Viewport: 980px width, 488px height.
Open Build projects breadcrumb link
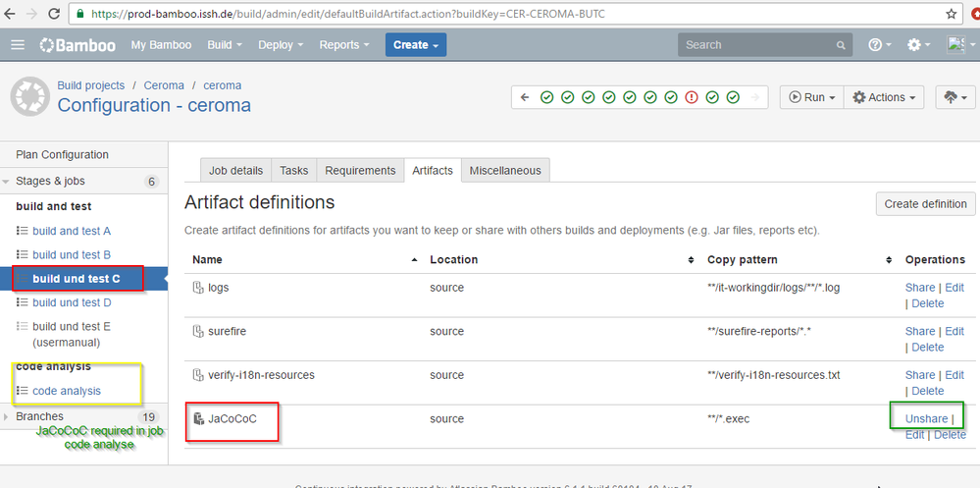tap(91, 85)
